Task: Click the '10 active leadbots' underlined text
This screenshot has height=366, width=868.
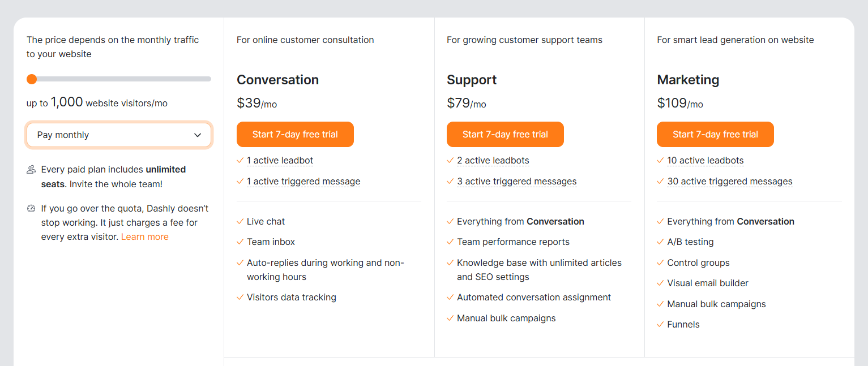Action: tap(705, 160)
